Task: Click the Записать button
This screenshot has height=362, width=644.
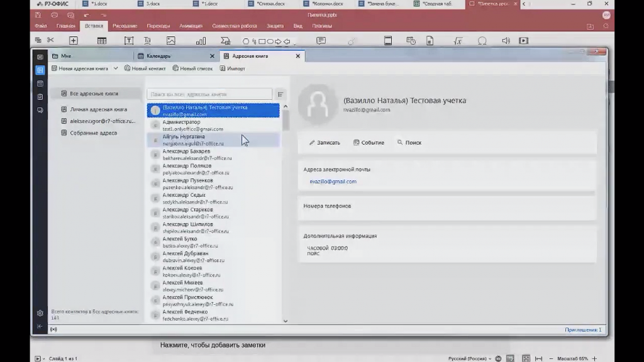Action: pyautogui.click(x=325, y=143)
